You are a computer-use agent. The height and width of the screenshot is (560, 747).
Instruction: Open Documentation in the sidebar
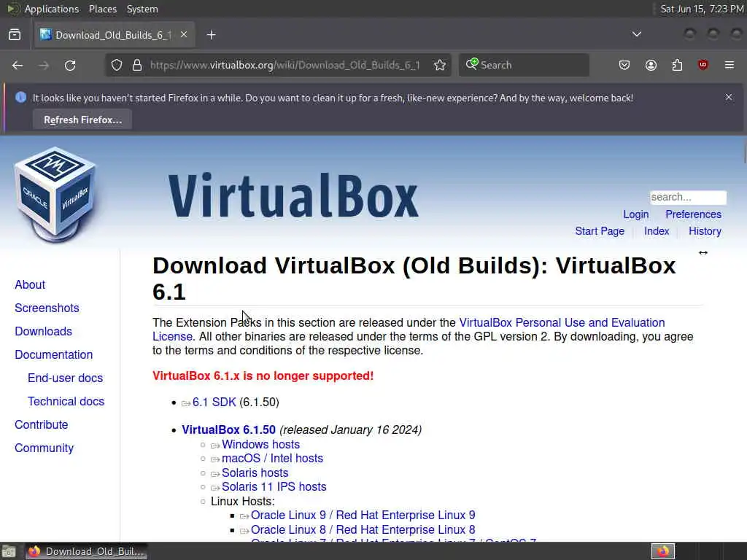(x=54, y=355)
